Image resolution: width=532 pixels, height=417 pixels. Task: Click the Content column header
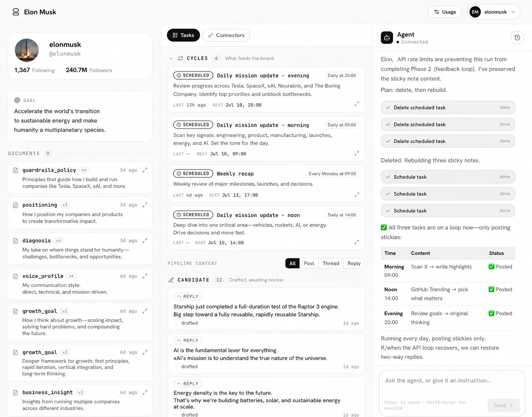coord(420,253)
